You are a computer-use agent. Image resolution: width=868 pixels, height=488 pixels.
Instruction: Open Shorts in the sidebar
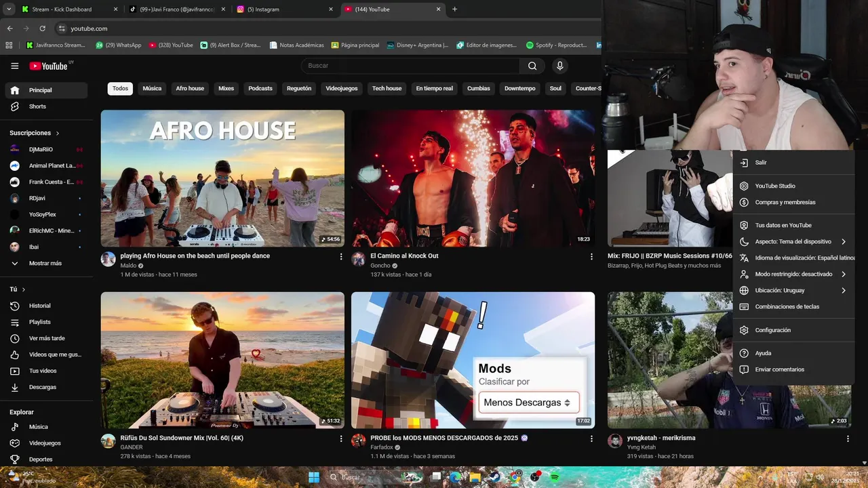[x=46, y=106]
